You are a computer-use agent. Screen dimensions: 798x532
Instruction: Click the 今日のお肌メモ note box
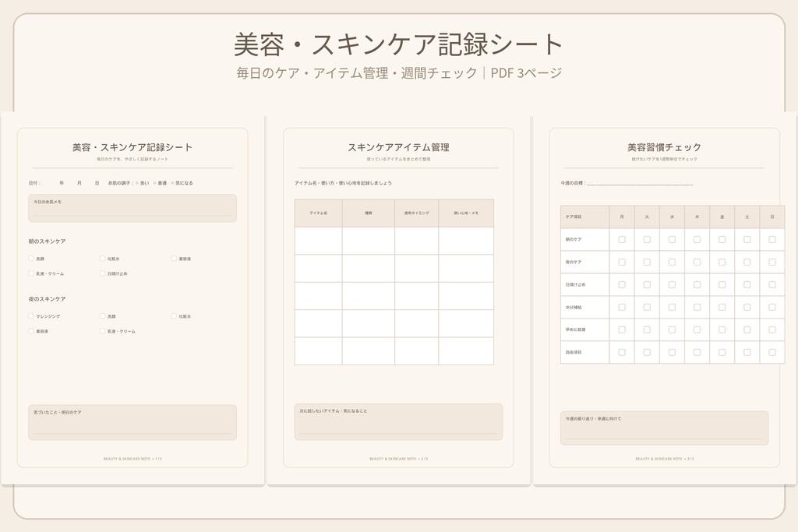[132, 208]
